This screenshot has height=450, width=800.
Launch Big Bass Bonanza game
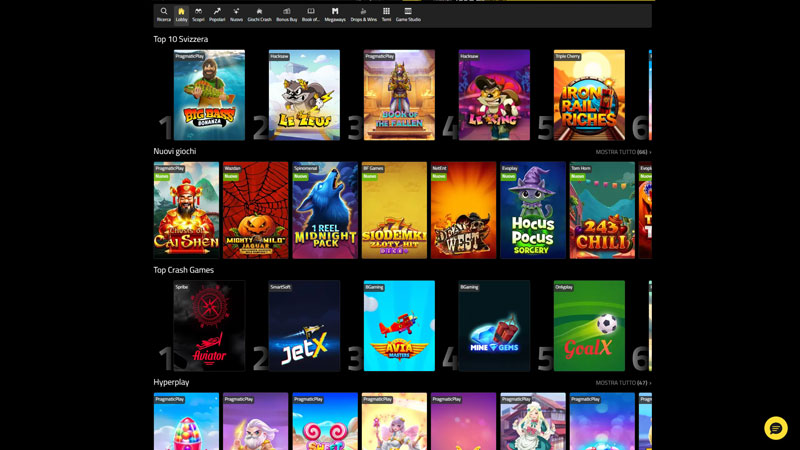coord(209,95)
